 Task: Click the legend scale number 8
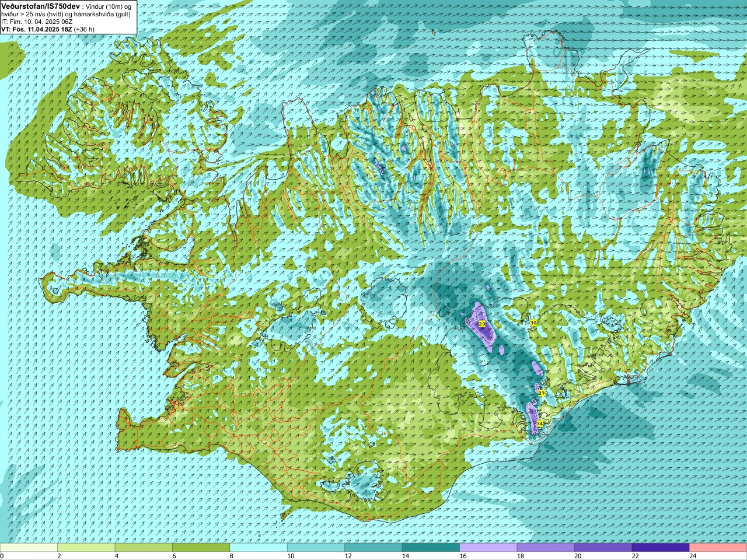(231, 556)
